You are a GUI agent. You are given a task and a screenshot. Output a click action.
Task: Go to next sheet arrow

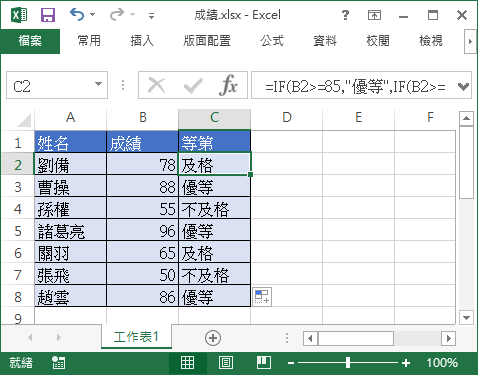59,338
